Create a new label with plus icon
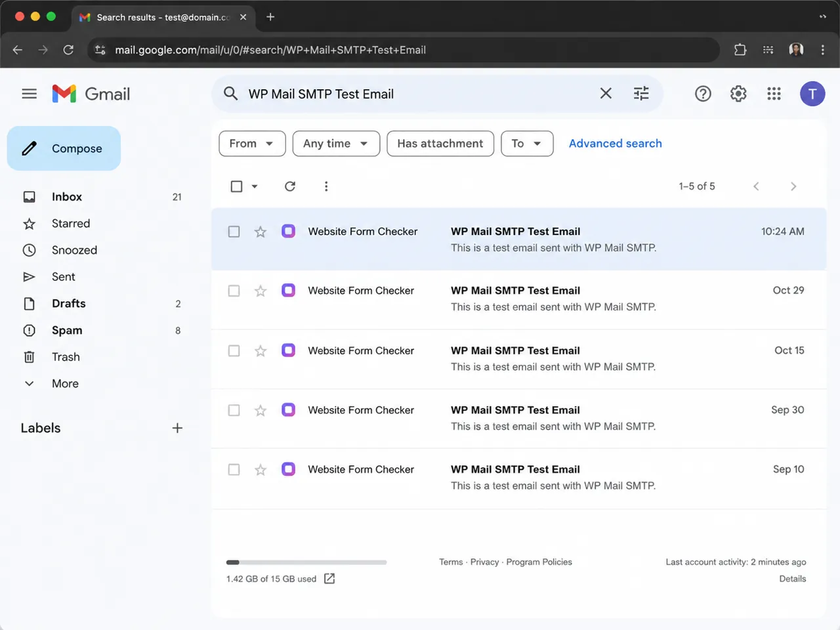The width and height of the screenshot is (840, 630). [177, 429]
